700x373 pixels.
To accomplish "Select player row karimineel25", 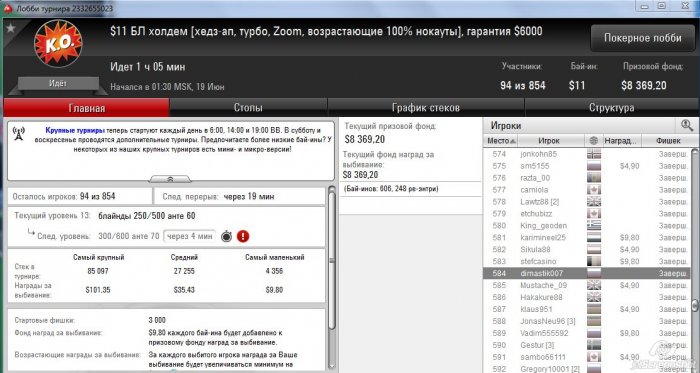I will (587, 237).
